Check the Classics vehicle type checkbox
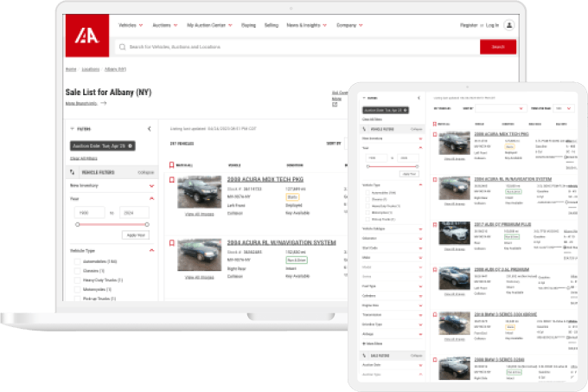The height and width of the screenshot is (392, 588). click(77, 271)
